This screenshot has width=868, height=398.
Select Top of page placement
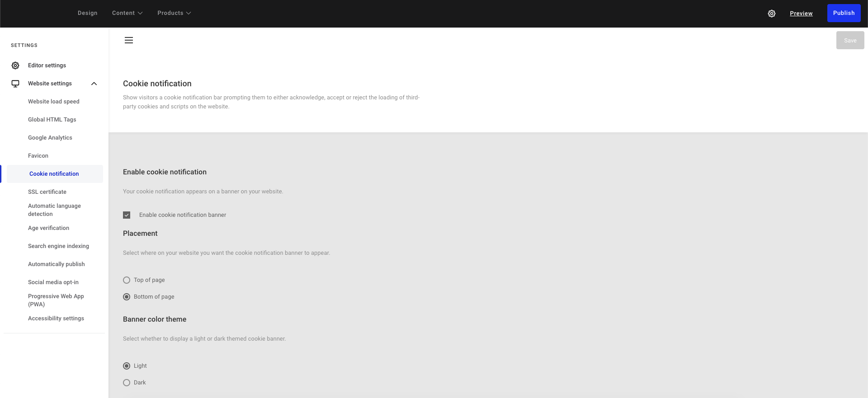[127, 280]
